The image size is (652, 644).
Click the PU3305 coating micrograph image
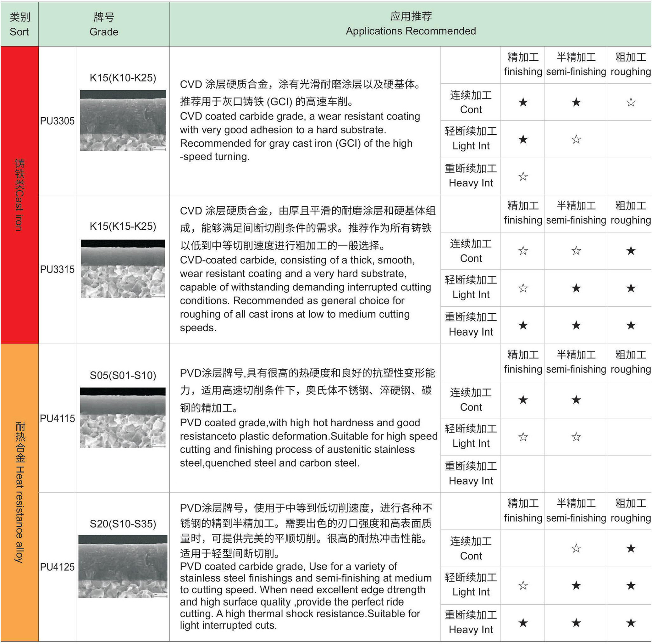click(123, 120)
